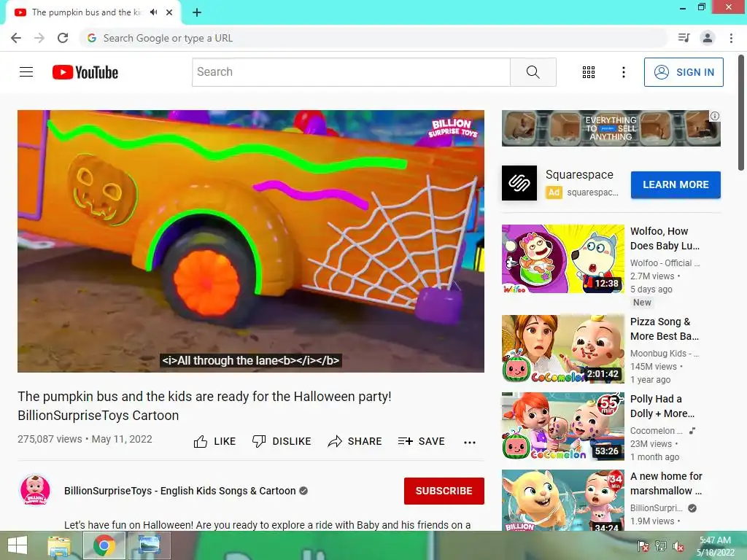Restore down the Chrome window
The width and height of the screenshot is (747, 560).
click(x=701, y=7)
